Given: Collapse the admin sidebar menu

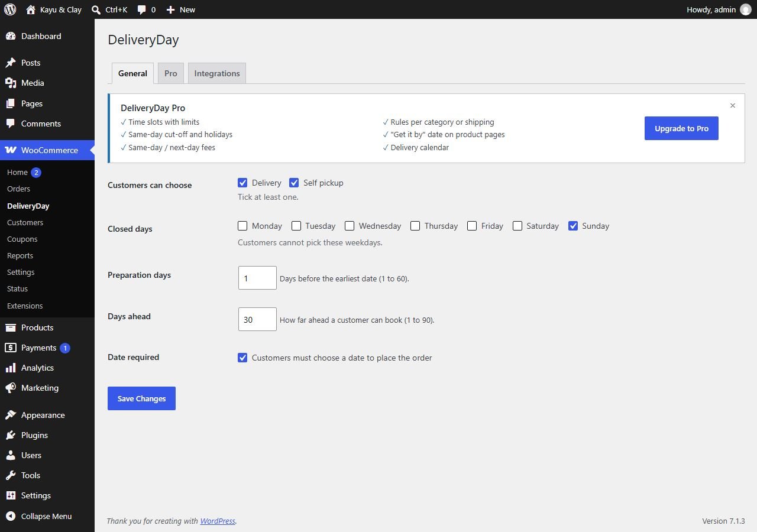Looking at the screenshot, I should 47,516.
